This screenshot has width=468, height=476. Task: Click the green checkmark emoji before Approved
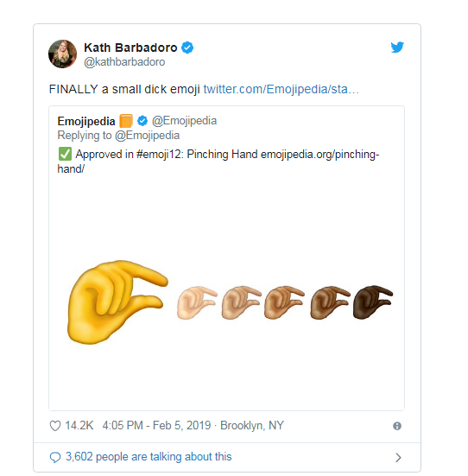pos(65,154)
